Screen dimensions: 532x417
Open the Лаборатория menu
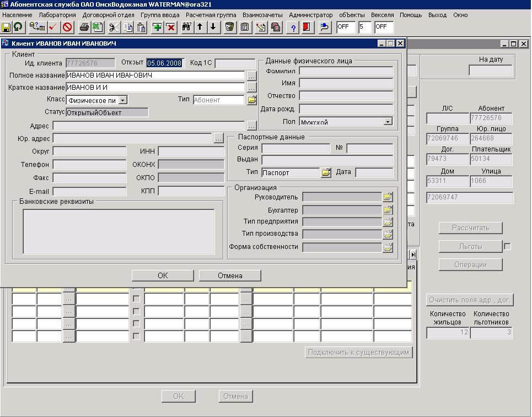(x=57, y=15)
